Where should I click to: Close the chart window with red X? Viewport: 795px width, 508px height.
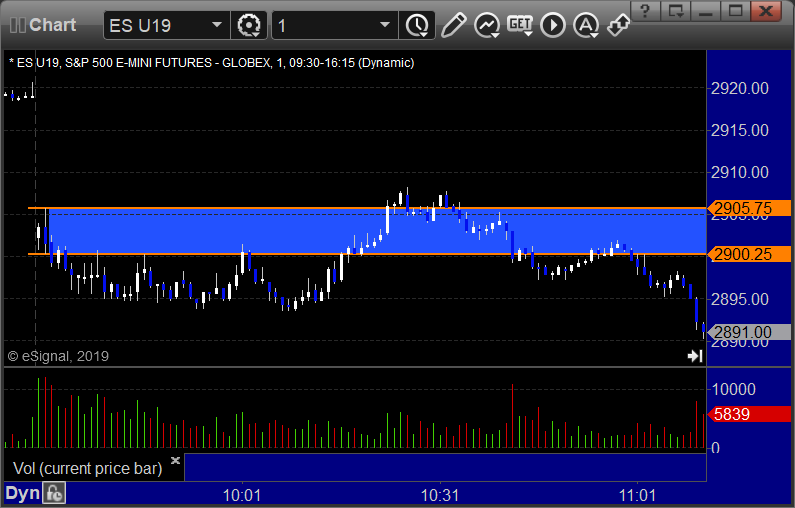766,11
